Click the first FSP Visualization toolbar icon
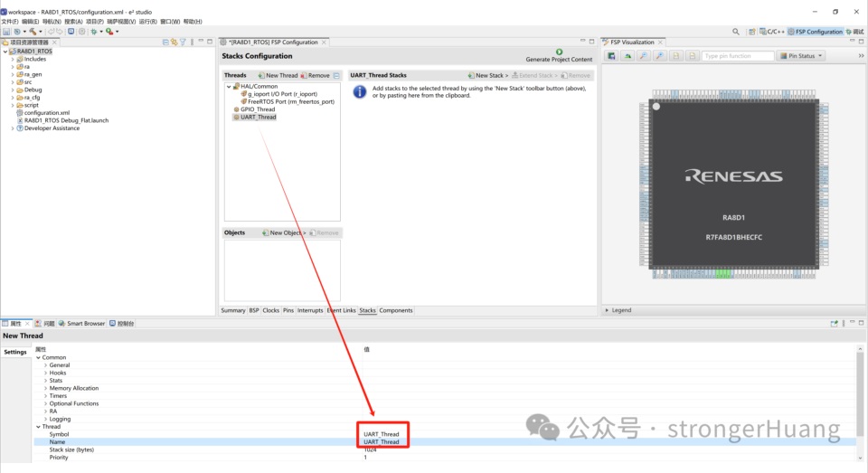This screenshot has height=473, width=868. (x=611, y=56)
